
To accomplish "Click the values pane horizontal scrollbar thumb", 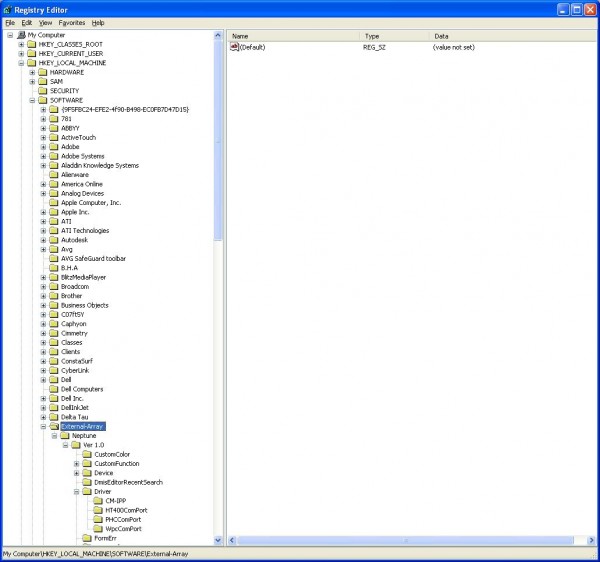I will click(406, 540).
